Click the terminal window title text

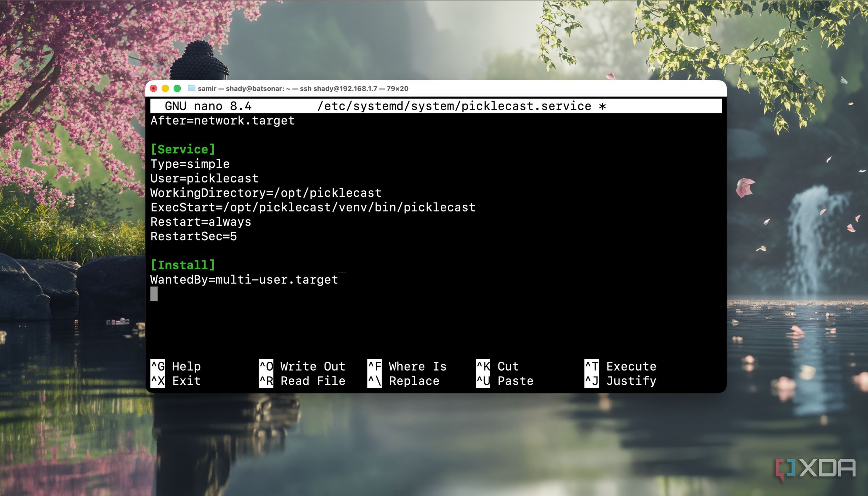coord(303,89)
